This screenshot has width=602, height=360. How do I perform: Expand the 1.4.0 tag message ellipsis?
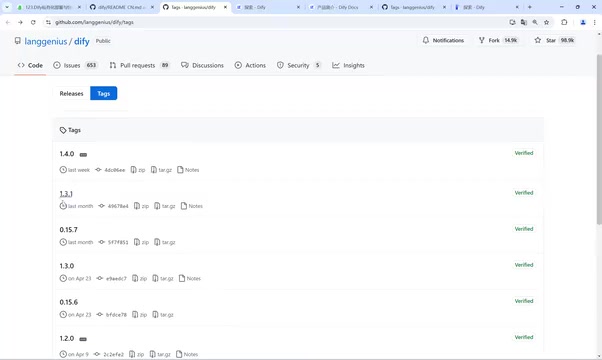coord(83,155)
